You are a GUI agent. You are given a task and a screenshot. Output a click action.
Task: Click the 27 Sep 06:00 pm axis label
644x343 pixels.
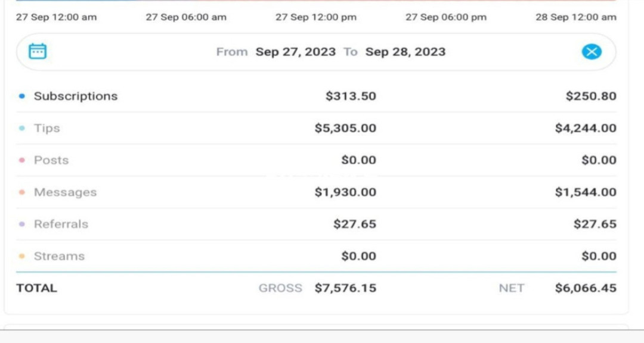446,17
